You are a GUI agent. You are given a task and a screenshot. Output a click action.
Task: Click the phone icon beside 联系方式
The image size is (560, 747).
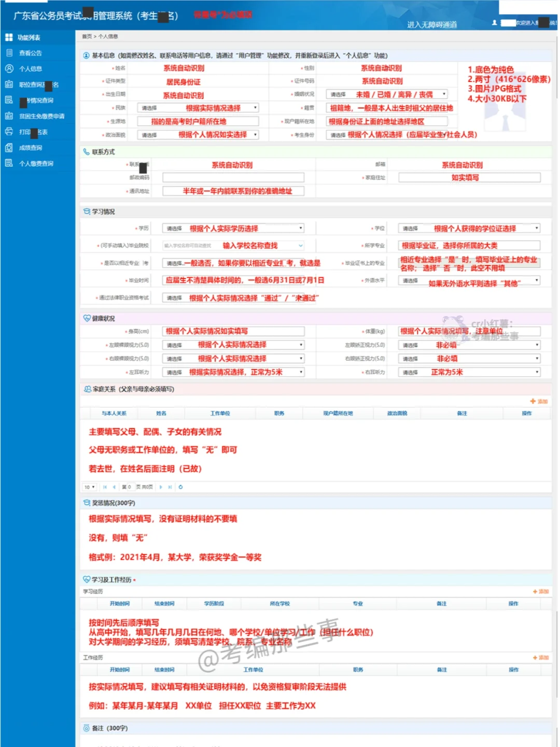pos(86,151)
